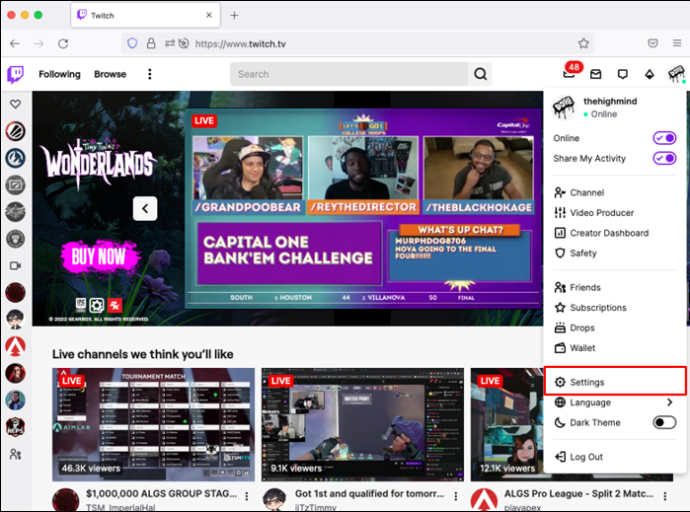Click the Twitch logo home icon

pos(15,74)
